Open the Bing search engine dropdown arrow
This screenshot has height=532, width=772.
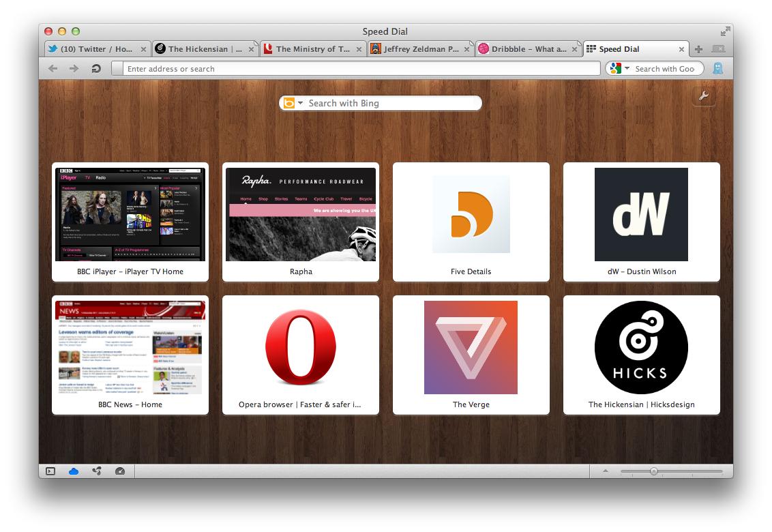point(300,103)
